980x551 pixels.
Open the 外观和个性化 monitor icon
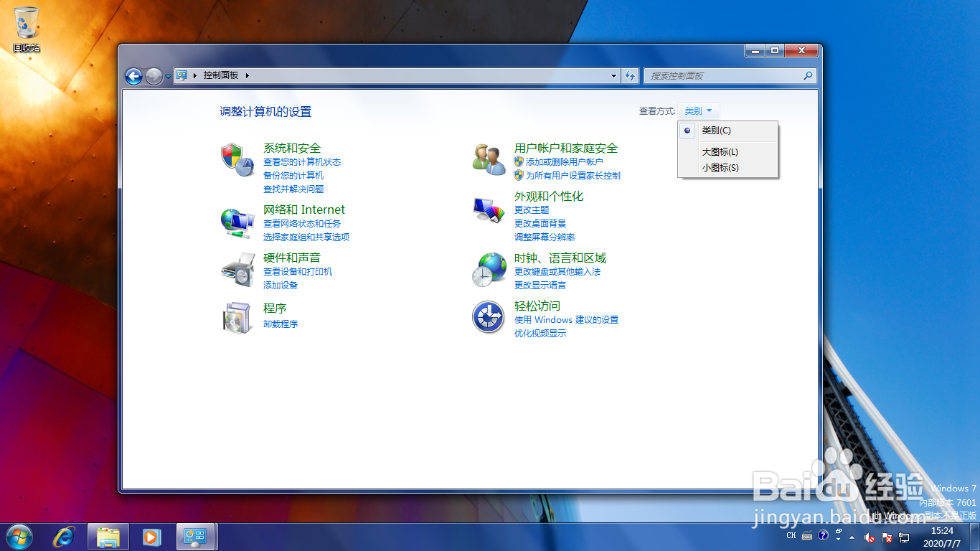[x=489, y=209]
